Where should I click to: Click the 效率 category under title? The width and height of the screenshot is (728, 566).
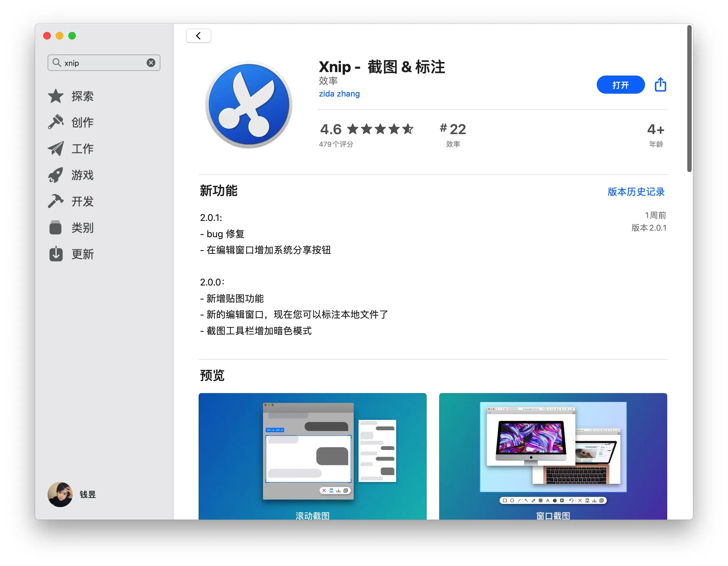328,81
